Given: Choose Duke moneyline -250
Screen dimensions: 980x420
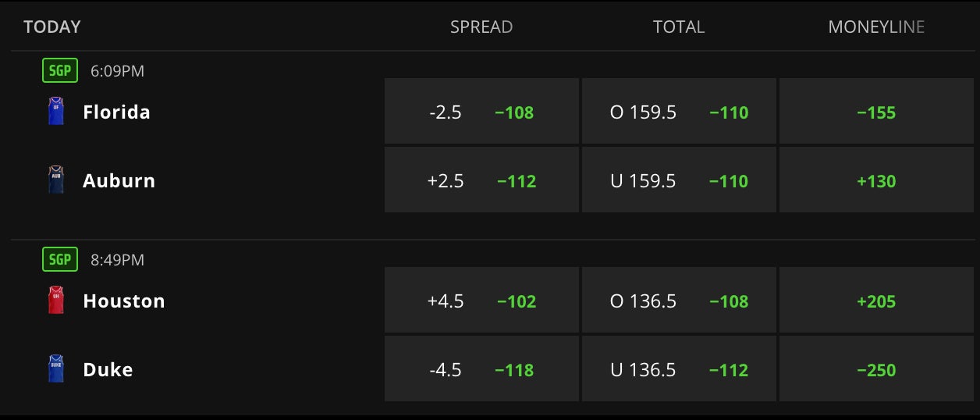Looking at the screenshot, I should [876, 369].
